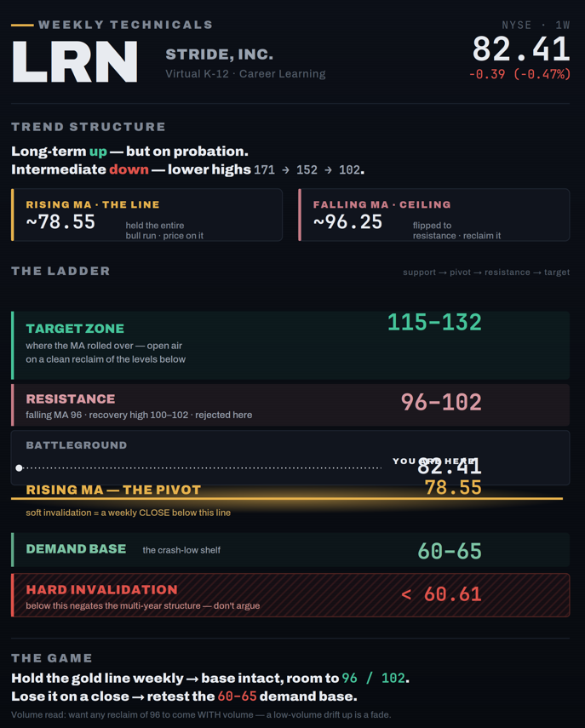Screen dimensions: 585x728
Task: Click 'the crash-low shelf' text
Action: [x=181, y=550]
